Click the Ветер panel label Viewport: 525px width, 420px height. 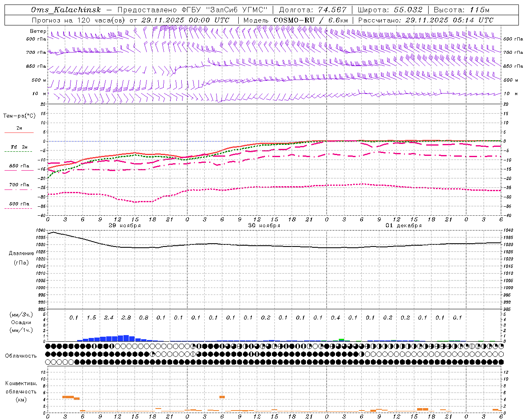(38, 31)
